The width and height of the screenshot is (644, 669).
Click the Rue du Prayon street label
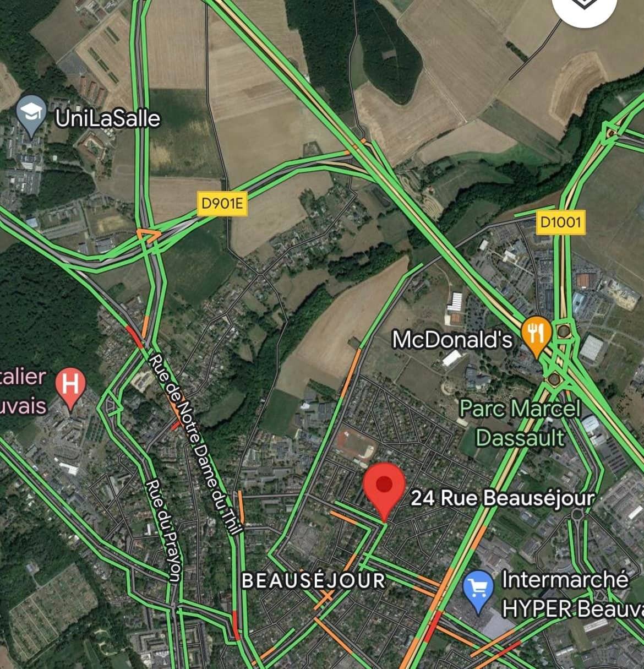(163, 531)
